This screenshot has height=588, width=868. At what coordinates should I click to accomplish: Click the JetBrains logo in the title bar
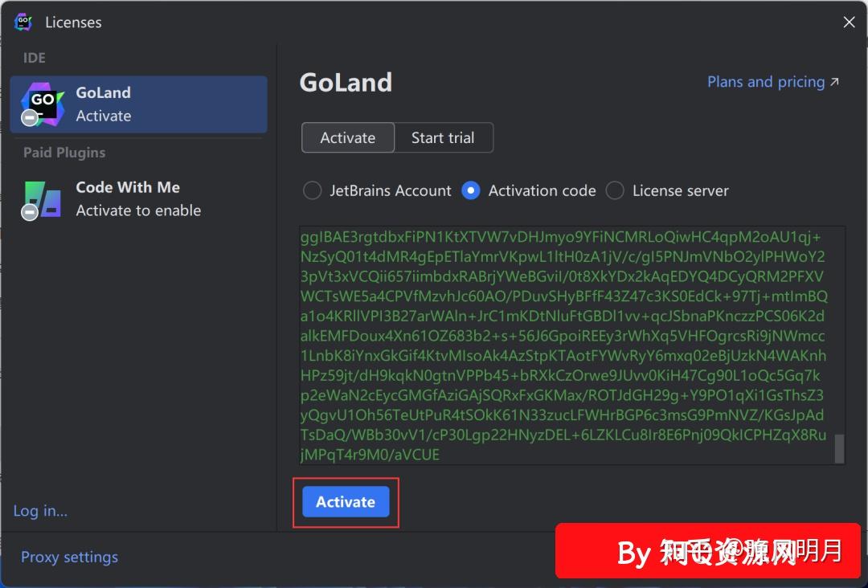click(x=23, y=22)
